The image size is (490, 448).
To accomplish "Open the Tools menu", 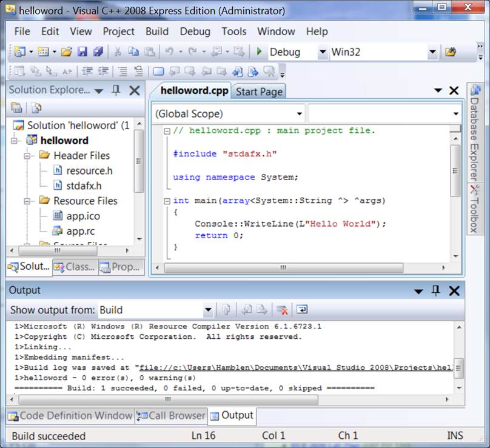I will (x=233, y=32).
